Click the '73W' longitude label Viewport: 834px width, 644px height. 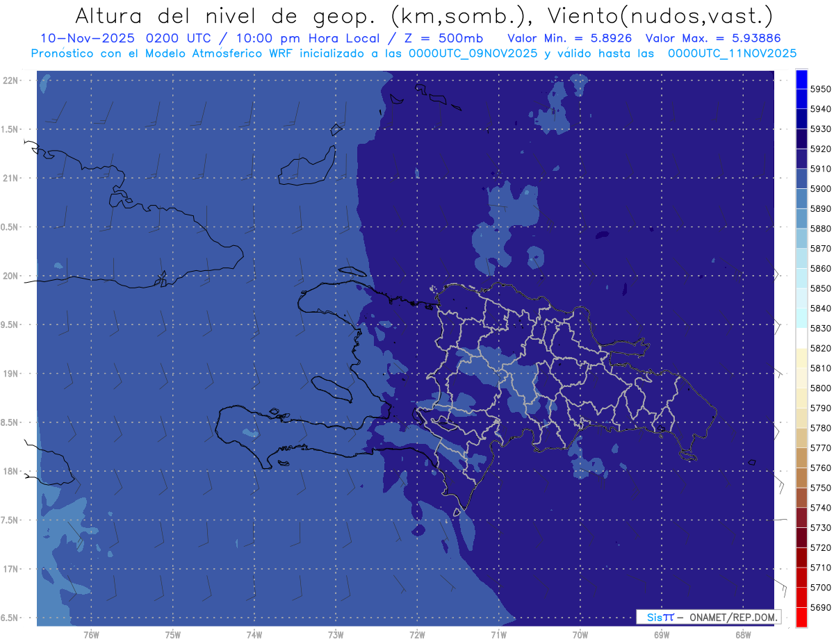(336, 635)
